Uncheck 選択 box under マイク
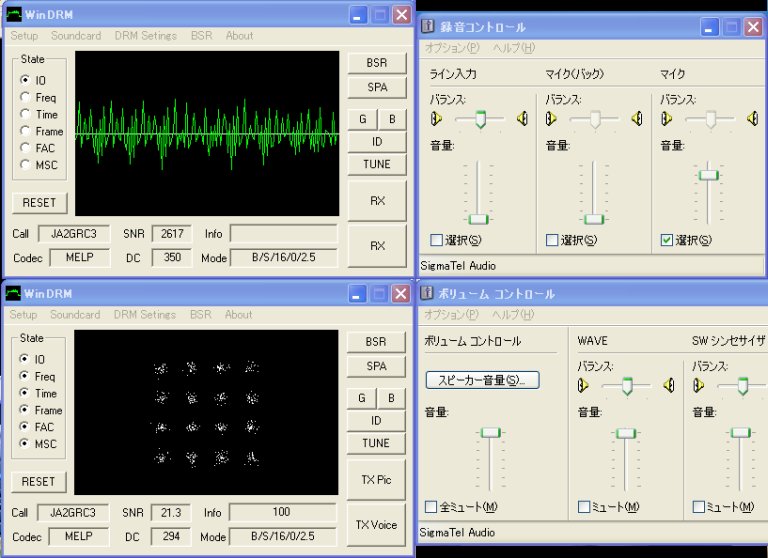This screenshot has height=558, width=768. point(667,240)
